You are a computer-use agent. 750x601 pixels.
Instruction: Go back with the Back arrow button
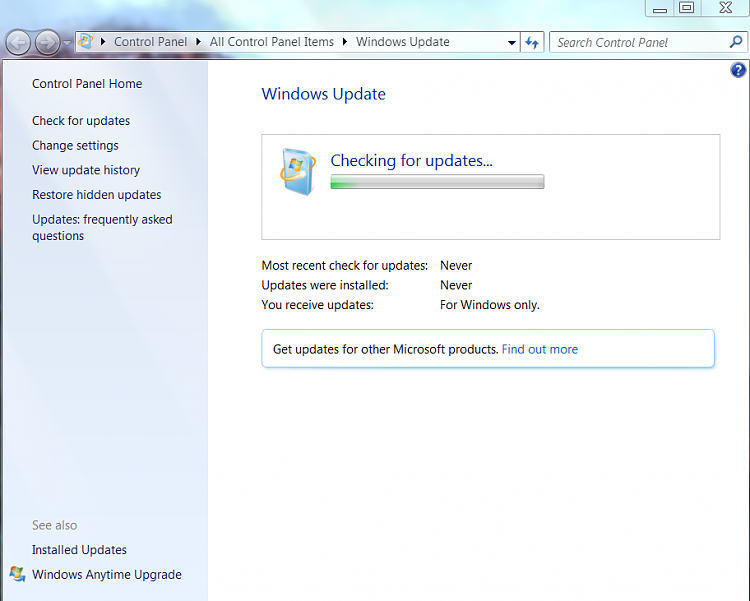coord(18,43)
